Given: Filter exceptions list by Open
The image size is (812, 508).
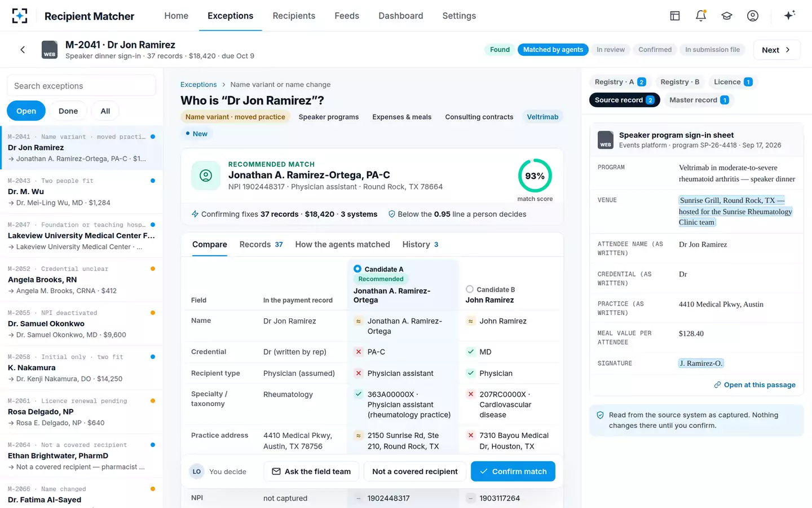Looking at the screenshot, I should coord(26,111).
